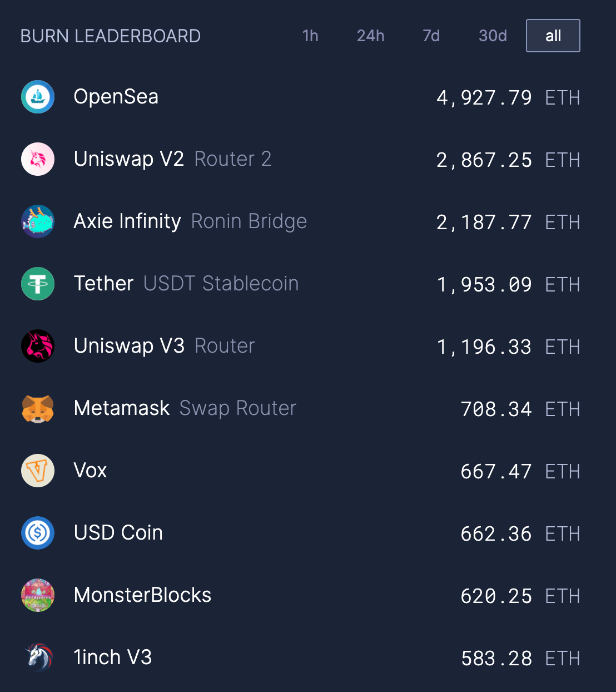Open the Axie Infinity Ronin Bridge entry
The image size is (616, 692).
pyautogui.click(x=190, y=221)
